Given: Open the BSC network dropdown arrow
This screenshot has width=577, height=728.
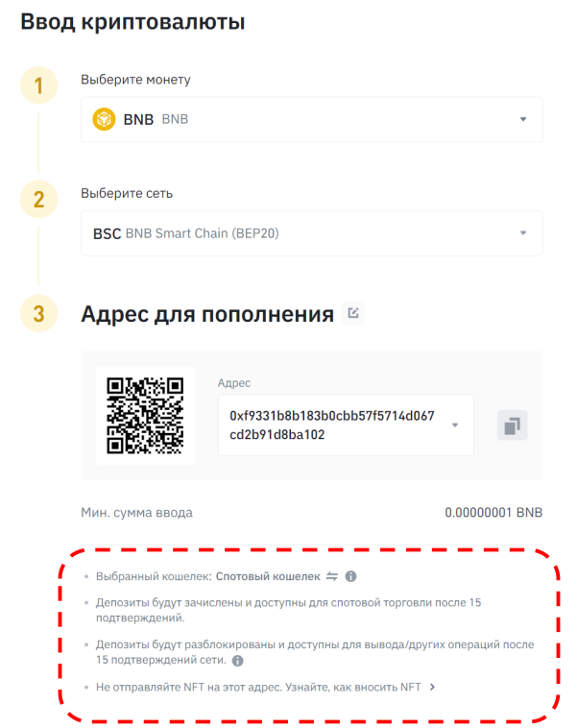Looking at the screenshot, I should (x=523, y=233).
